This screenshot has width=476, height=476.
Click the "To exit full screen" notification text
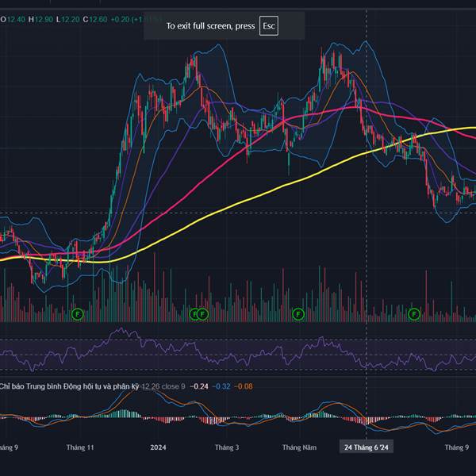pos(210,26)
